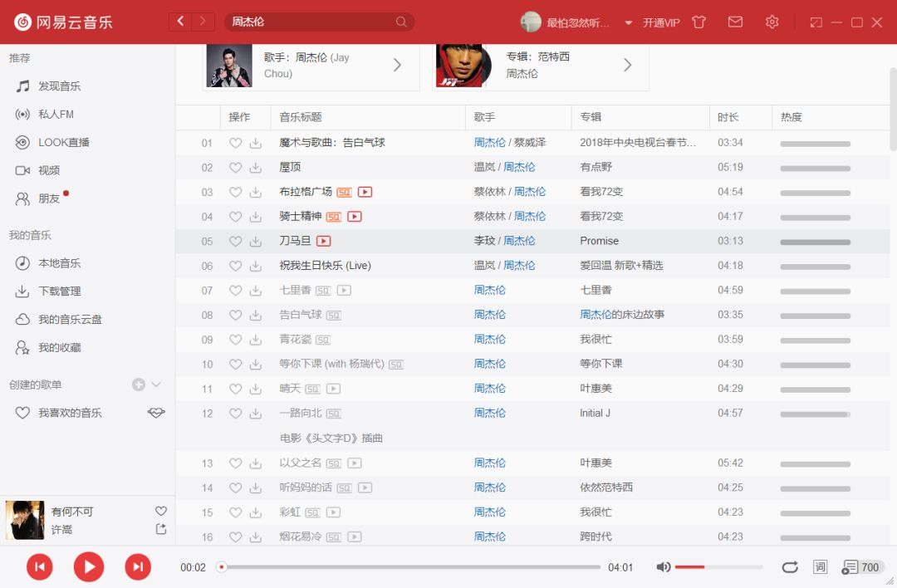Start heartbeat mode for 我喜欢的音乐
897x588 pixels.
tap(156, 413)
